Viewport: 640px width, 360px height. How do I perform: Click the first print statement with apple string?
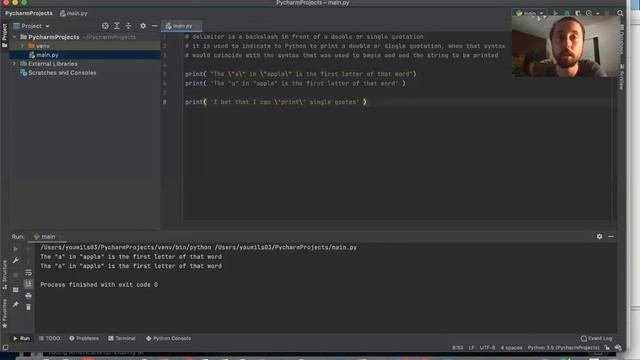[x=300, y=74]
